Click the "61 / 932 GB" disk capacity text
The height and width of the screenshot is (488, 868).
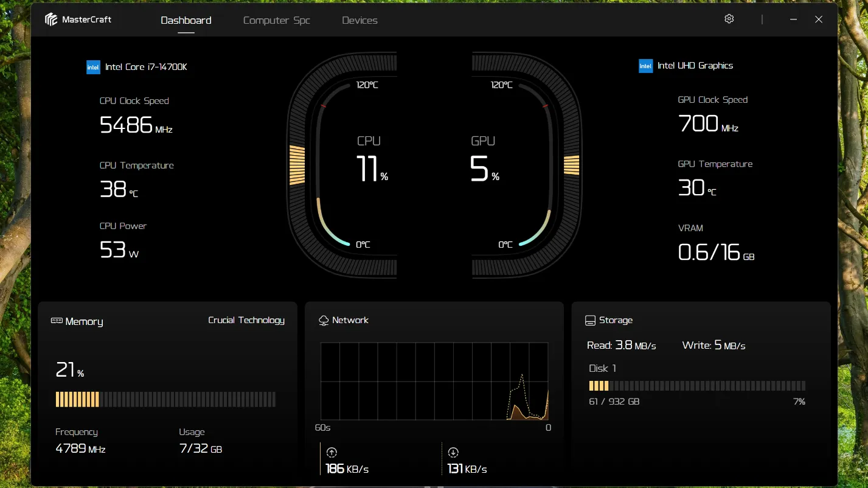[614, 402]
